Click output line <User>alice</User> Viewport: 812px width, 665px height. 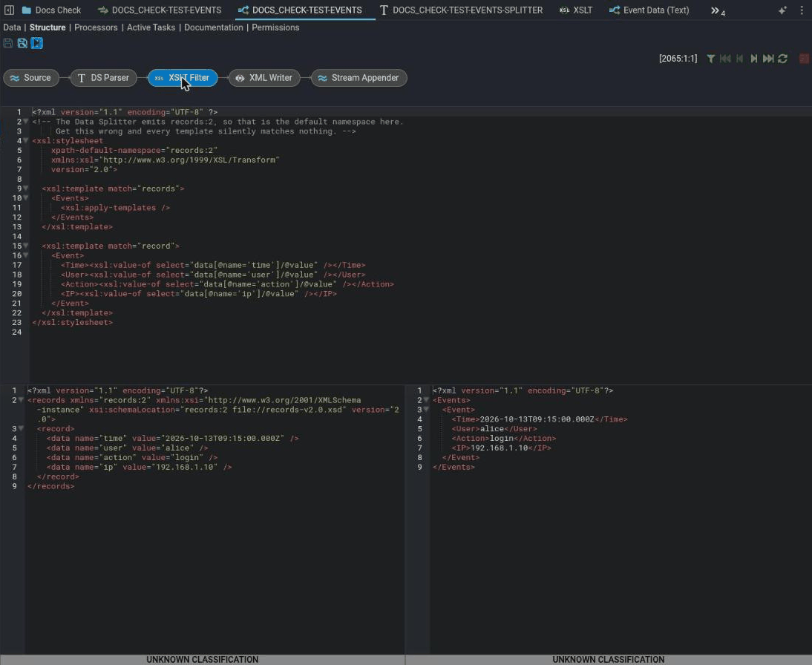point(494,429)
